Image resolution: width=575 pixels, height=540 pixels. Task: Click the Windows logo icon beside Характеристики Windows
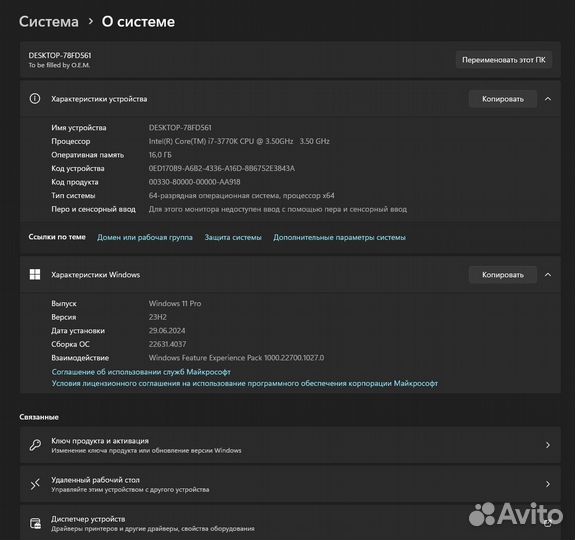point(35,274)
